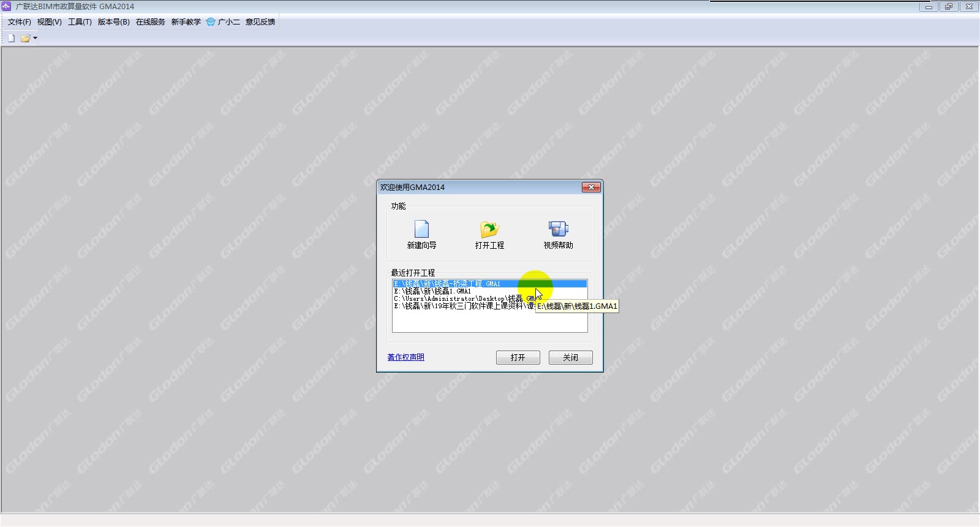Click the 视频帮助 video help icon
Viewport: 980px width, 527px height.
coord(558,229)
